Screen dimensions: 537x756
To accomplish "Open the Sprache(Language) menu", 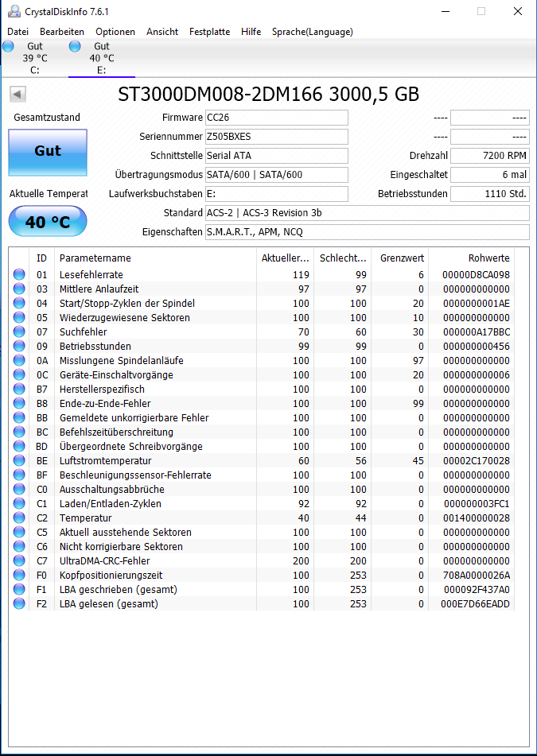I will [312, 32].
